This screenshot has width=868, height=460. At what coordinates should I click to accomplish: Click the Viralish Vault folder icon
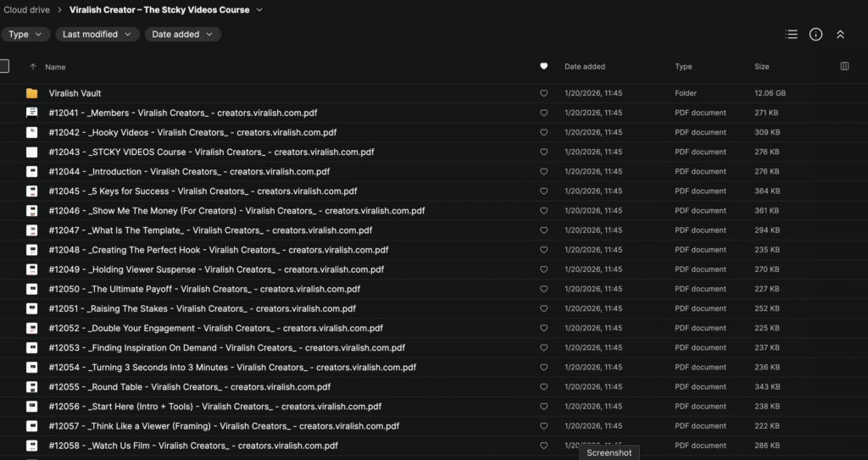(32, 93)
